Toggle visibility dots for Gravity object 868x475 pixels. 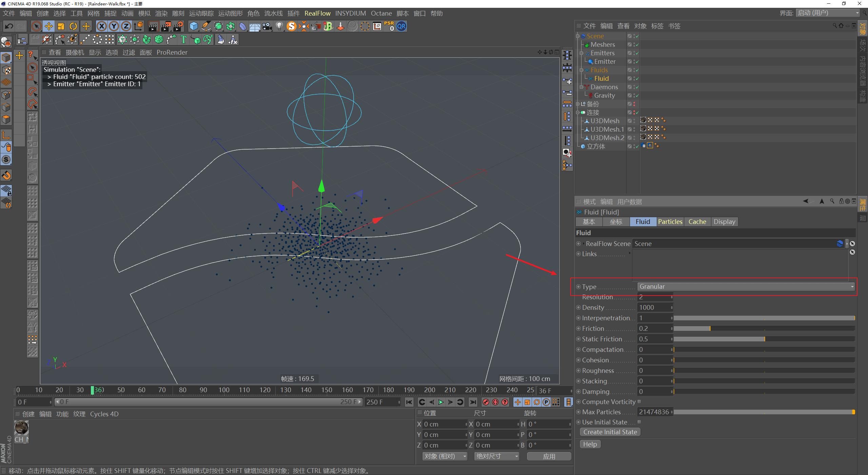pyautogui.click(x=634, y=95)
